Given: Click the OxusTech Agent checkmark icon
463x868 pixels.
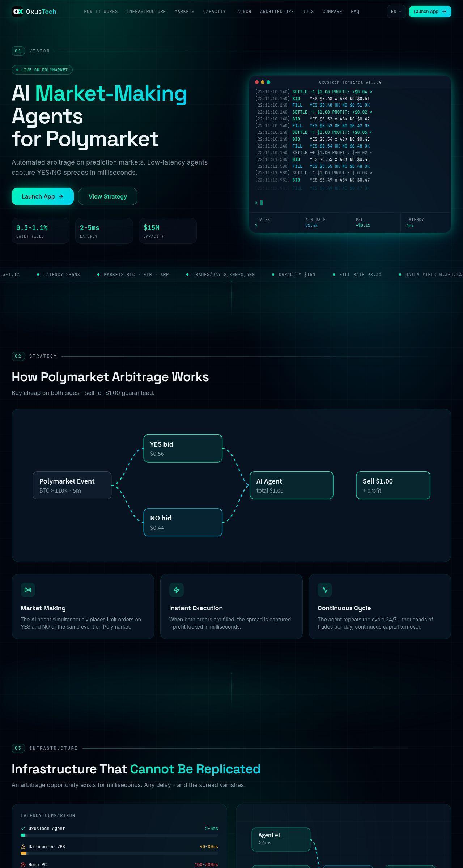Looking at the screenshot, I should 23,829.
